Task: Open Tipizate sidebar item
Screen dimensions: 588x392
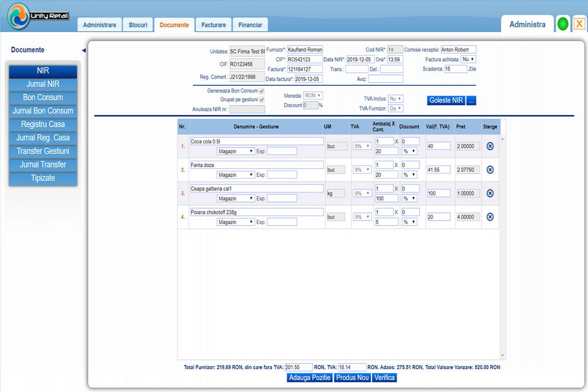Action: click(43, 178)
